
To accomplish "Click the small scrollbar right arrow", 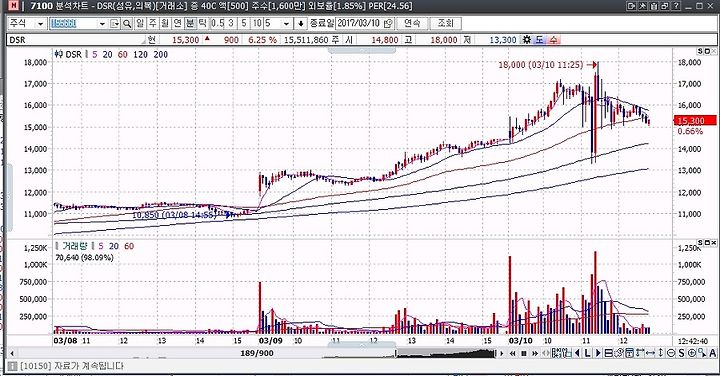I will [x=501, y=354].
